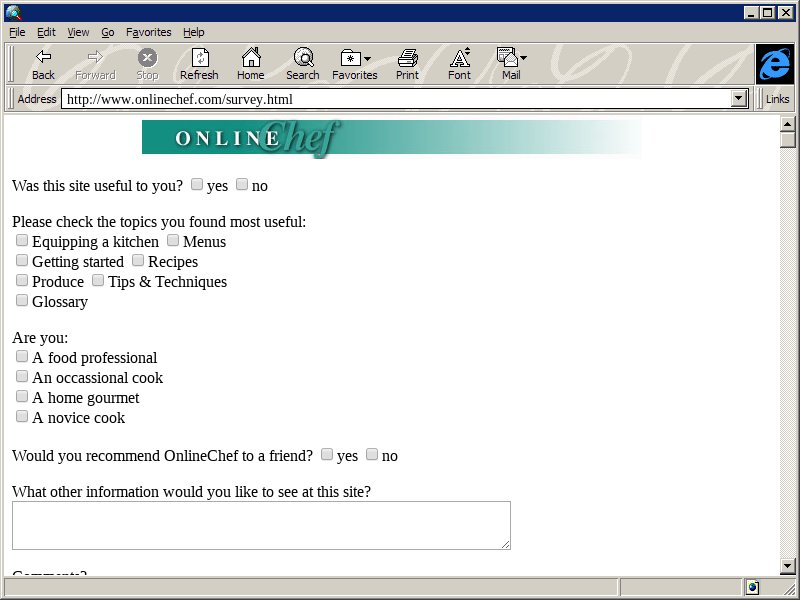The height and width of the screenshot is (600, 800).
Task: Go to Home page icon
Action: 250,64
